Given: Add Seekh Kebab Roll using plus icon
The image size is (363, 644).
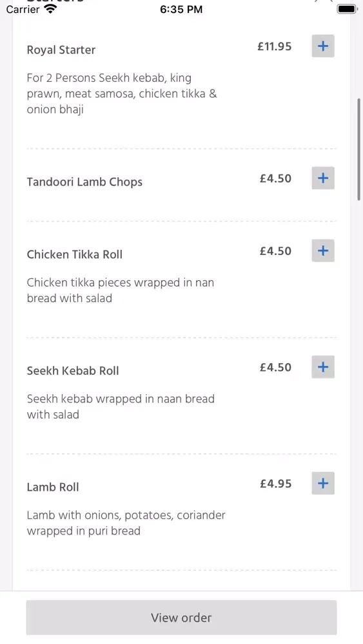Looking at the screenshot, I should 323,367.
